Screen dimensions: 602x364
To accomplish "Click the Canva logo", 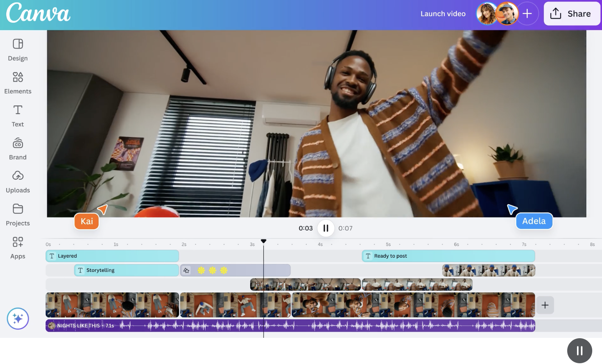I will 38,13.
